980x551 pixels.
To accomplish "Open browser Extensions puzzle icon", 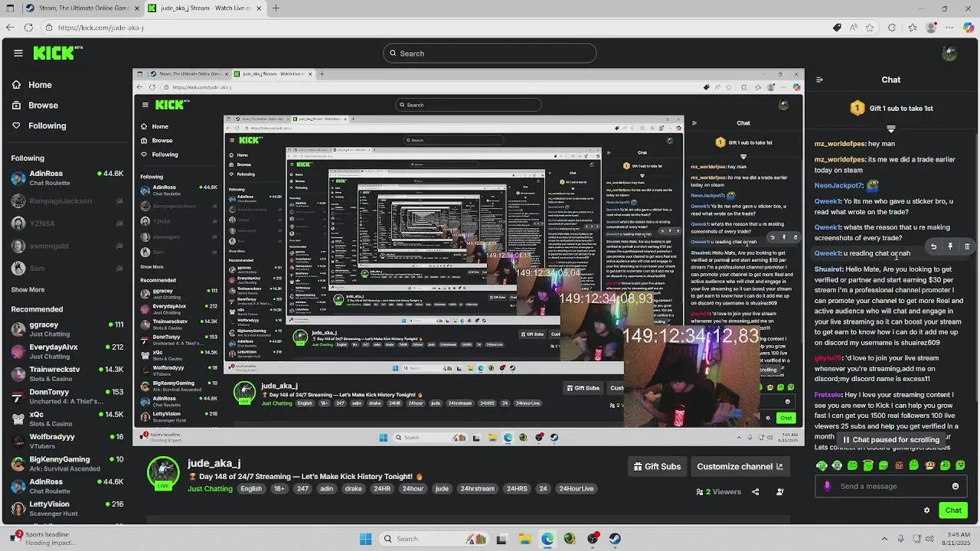I will (x=892, y=28).
